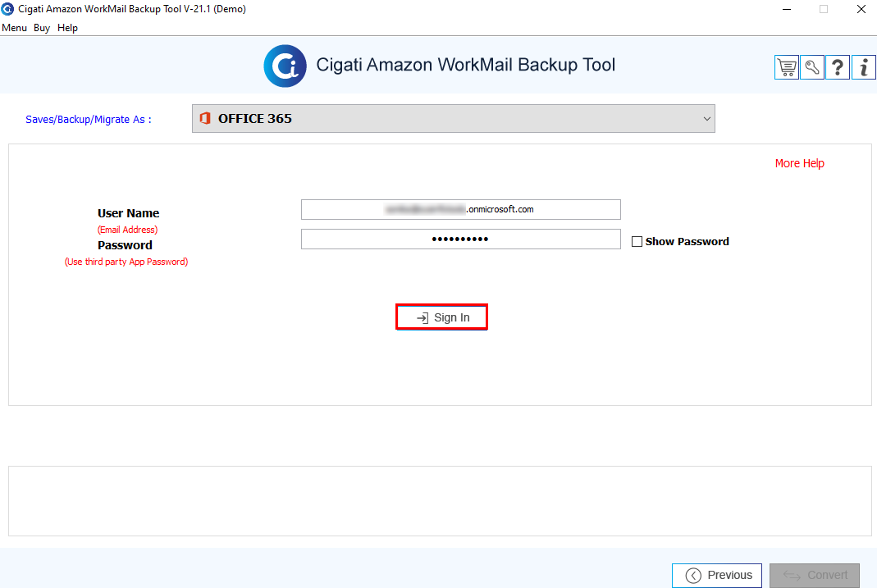This screenshot has width=877, height=588.
Task: Open the Buy menu
Action: coord(42,28)
